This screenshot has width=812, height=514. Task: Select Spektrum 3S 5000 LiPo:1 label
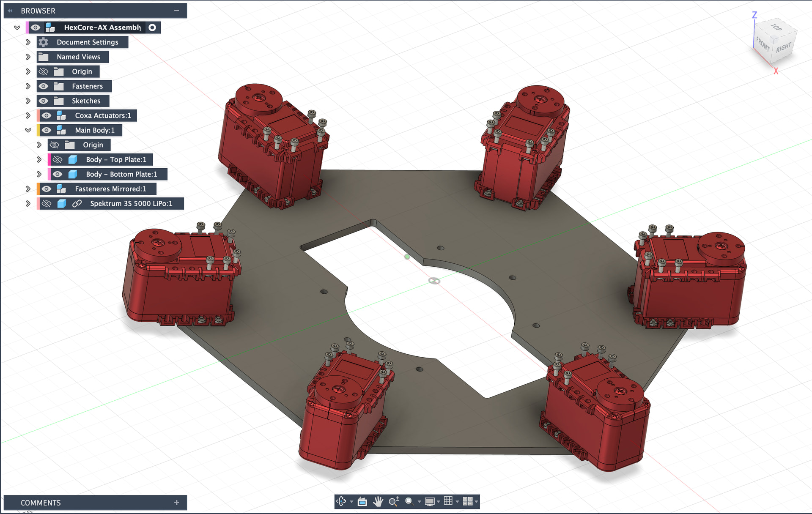pos(132,203)
